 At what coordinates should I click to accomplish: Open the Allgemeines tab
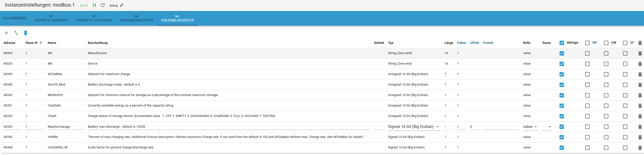[14, 18]
